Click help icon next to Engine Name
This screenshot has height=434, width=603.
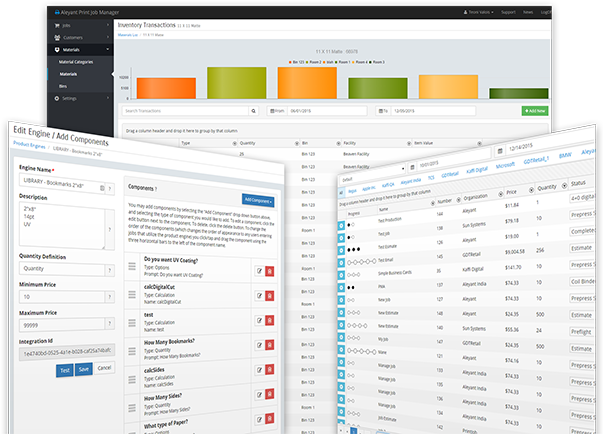110,188
